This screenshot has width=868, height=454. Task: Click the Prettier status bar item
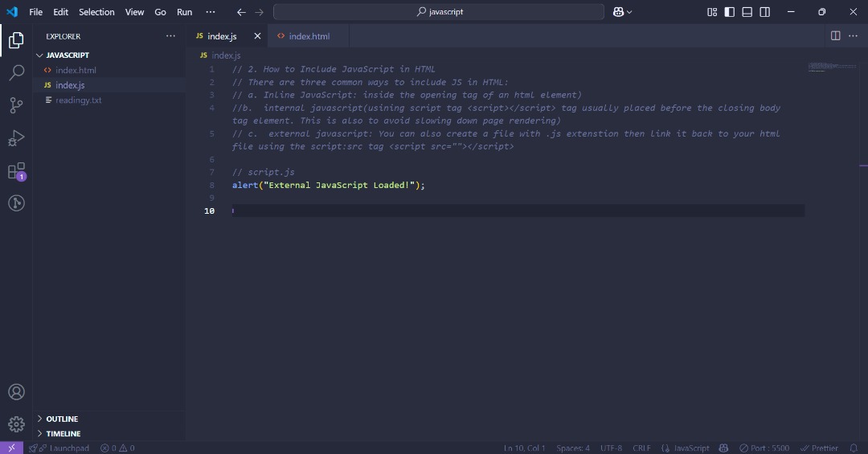point(819,448)
